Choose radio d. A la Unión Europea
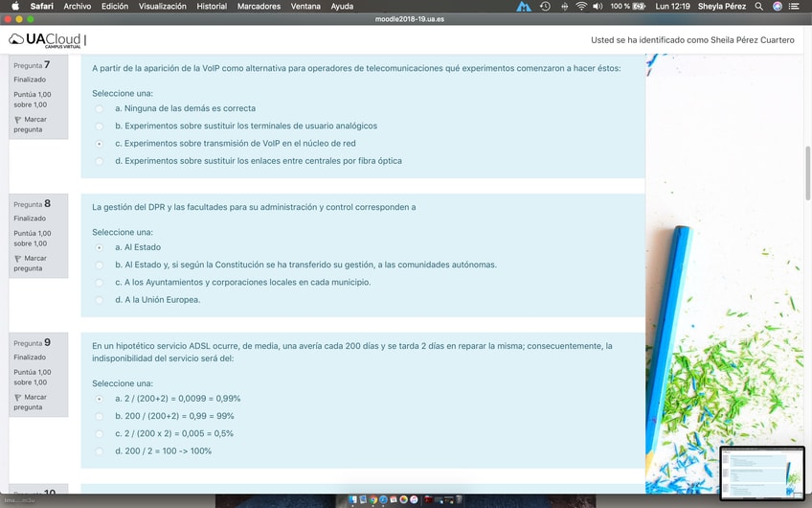Viewport: 812px width, 508px height. [99, 300]
